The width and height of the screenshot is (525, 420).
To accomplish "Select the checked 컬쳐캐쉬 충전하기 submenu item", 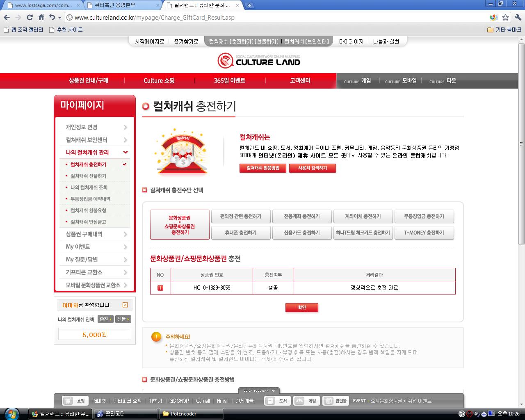I will coord(88,164).
